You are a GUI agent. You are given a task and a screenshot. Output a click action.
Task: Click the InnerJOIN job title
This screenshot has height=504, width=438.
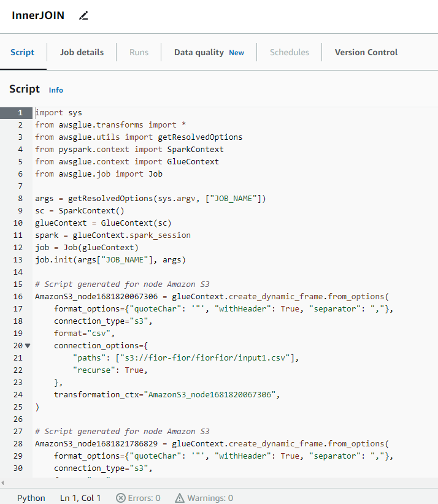click(38, 16)
